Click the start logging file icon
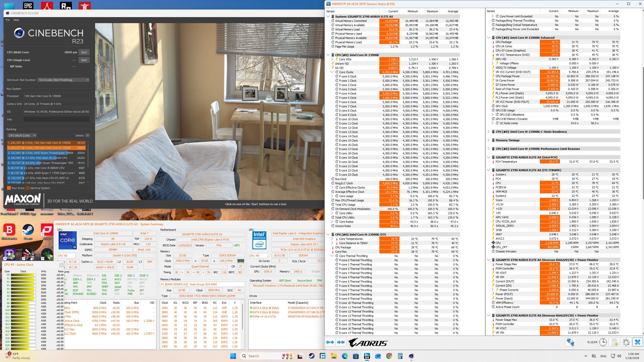Viewport: 644px width, 362px height. (x=615, y=342)
